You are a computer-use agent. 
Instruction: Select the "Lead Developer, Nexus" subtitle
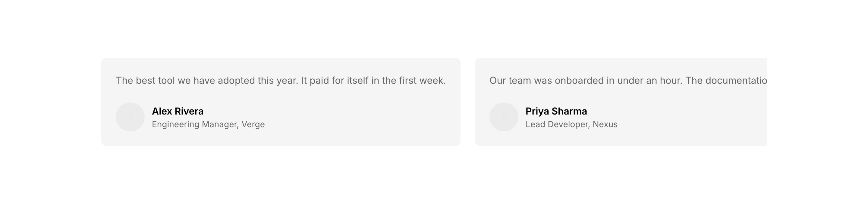(571, 124)
